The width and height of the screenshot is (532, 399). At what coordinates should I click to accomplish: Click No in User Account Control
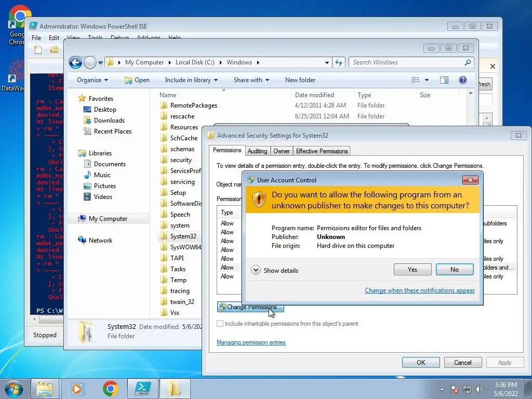tap(455, 270)
